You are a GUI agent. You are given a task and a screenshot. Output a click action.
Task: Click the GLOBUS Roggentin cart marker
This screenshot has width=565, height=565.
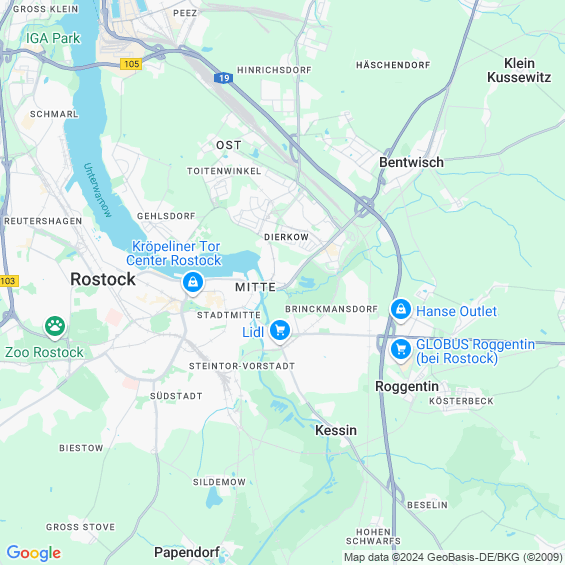[x=401, y=350]
